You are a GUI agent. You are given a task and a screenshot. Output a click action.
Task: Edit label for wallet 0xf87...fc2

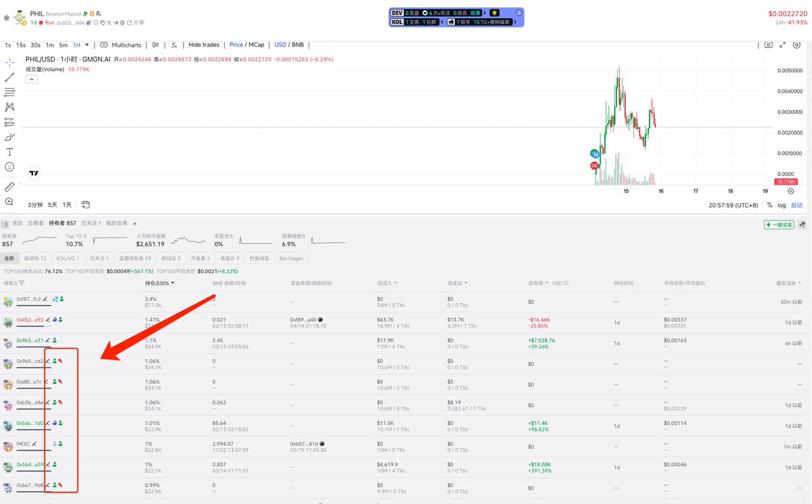(47, 298)
